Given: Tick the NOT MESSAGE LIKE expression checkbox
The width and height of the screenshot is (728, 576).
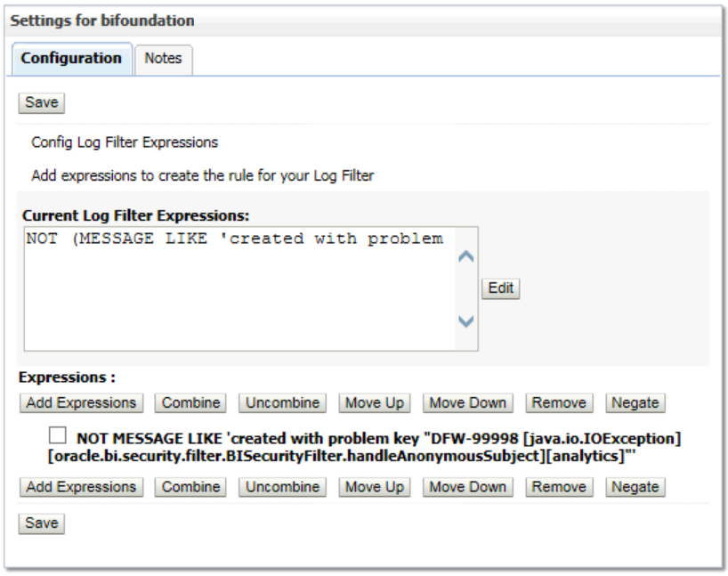Looking at the screenshot, I should coord(58,436).
